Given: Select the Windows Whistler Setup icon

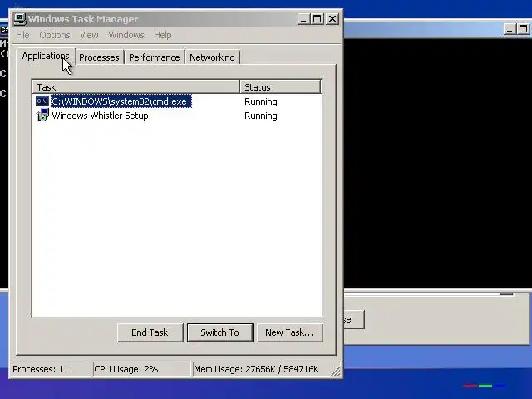Looking at the screenshot, I should [x=42, y=116].
